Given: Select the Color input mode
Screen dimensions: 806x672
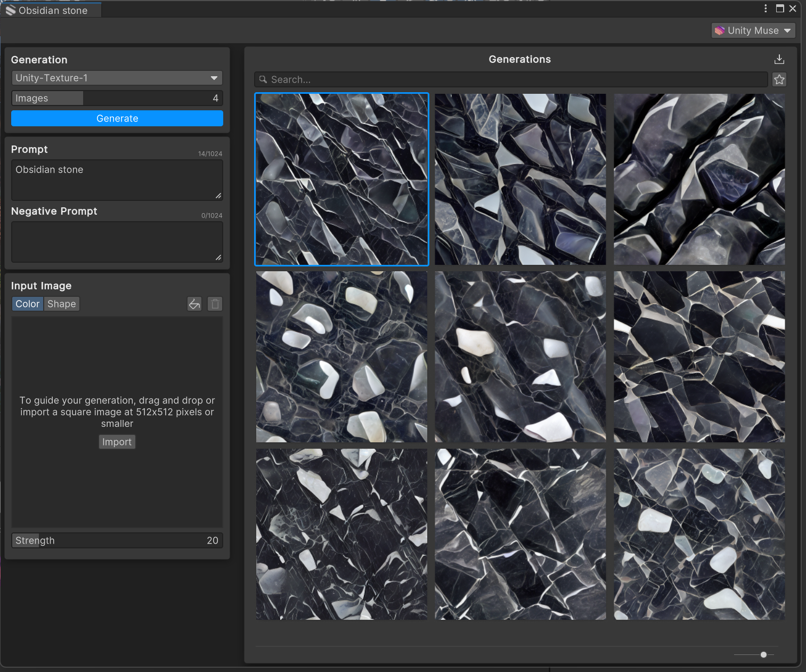Looking at the screenshot, I should click(x=27, y=304).
